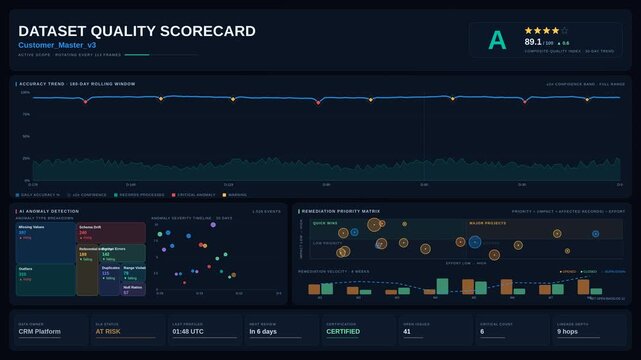Click the large blue bubble in Major Projects

[x=475, y=242]
